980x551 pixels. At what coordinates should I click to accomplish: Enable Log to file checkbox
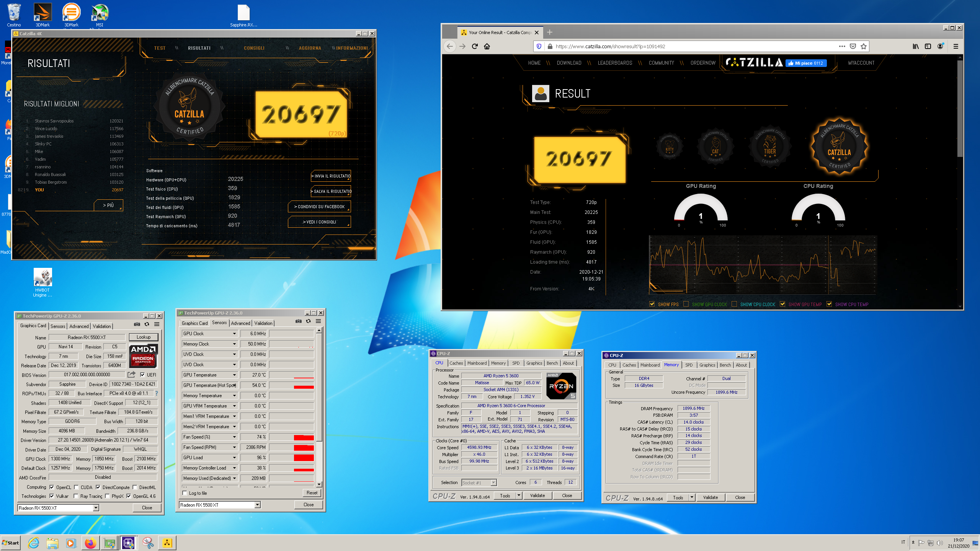185,493
